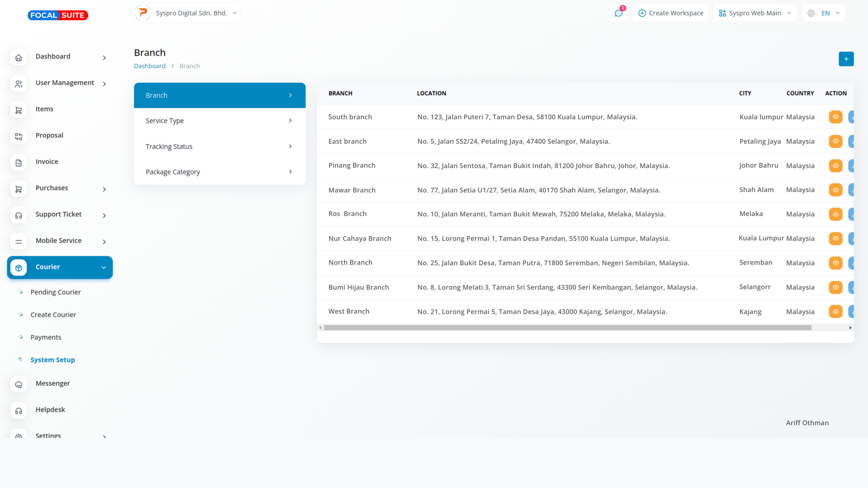Click the Dashboard home icon
Viewport: 868px width, 488px height.
(x=19, y=57)
